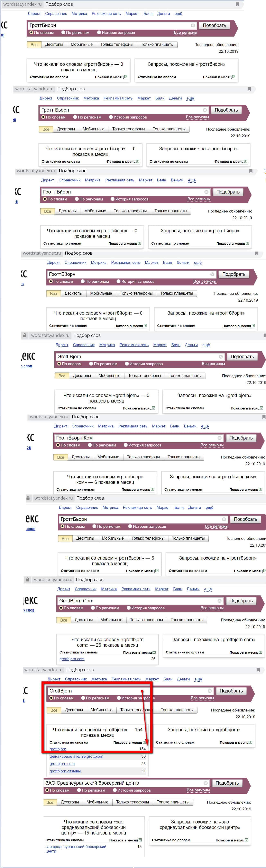This screenshot has height=868, width=266.
Task: Open the 'финансовое ателье grottbjorn' result link
Action: pos(76,756)
